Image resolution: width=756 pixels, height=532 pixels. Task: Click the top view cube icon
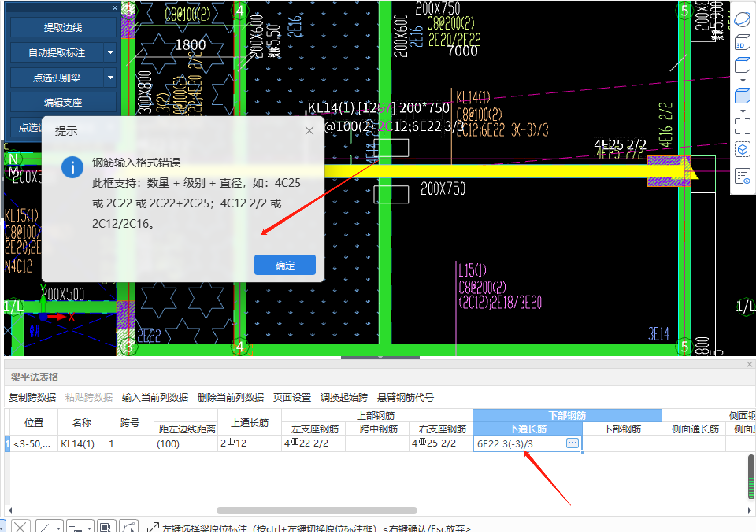pos(742,65)
